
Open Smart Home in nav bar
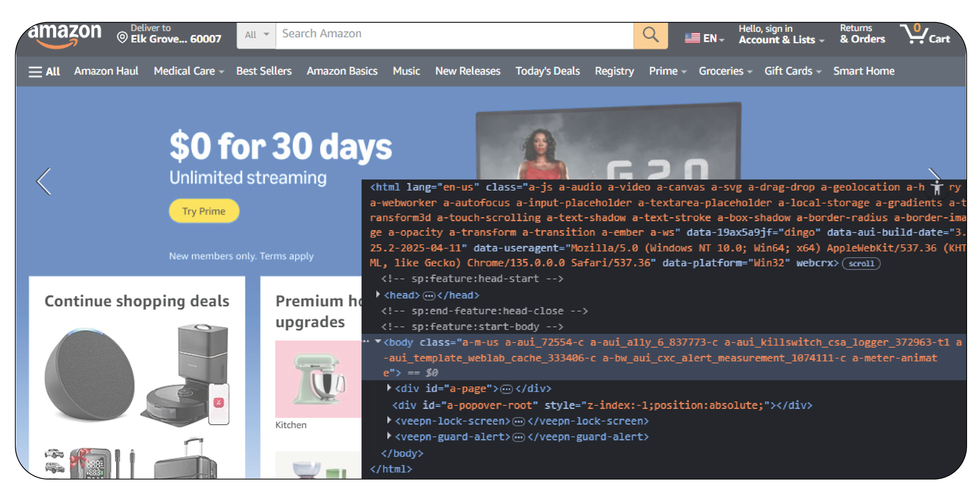click(x=863, y=71)
